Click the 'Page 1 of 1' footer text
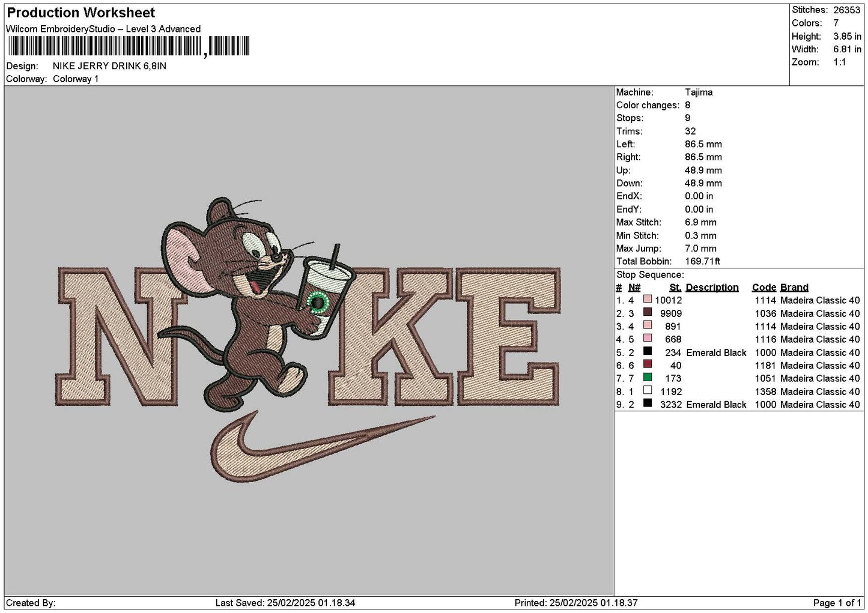This screenshot has width=868, height=613. [837, 603]
